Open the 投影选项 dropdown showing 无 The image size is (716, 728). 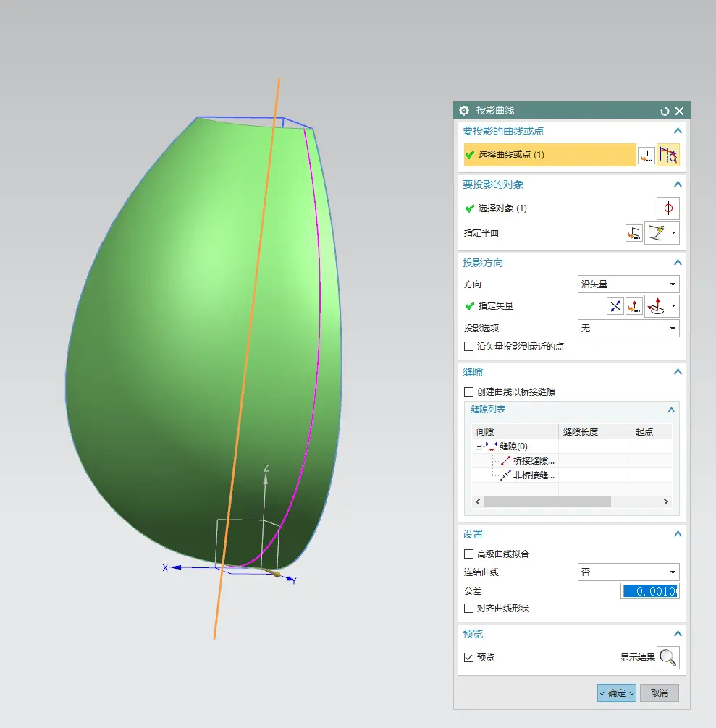point(628,329)
